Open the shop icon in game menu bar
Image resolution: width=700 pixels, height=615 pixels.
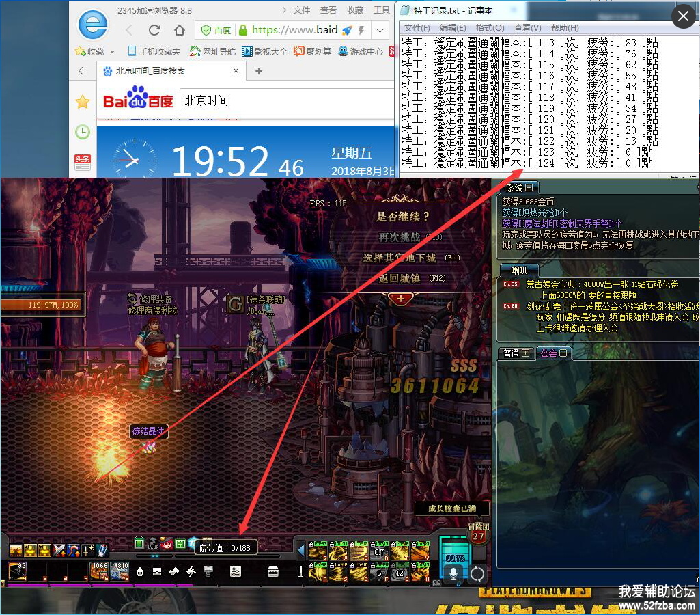coord(273,571)
